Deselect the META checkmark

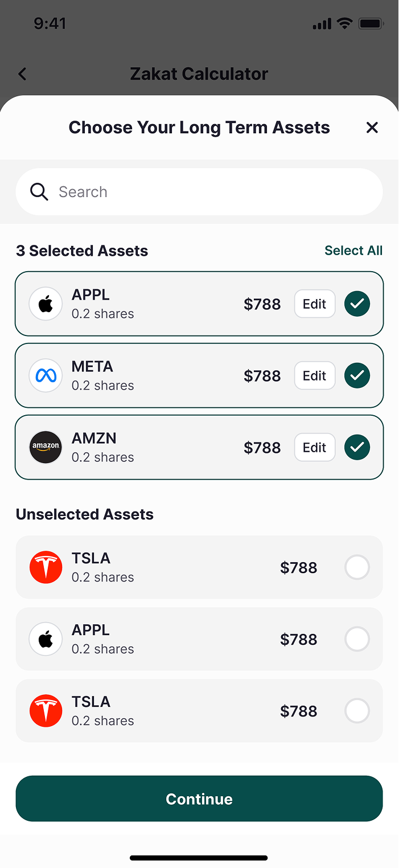click(x=357, y=376)
